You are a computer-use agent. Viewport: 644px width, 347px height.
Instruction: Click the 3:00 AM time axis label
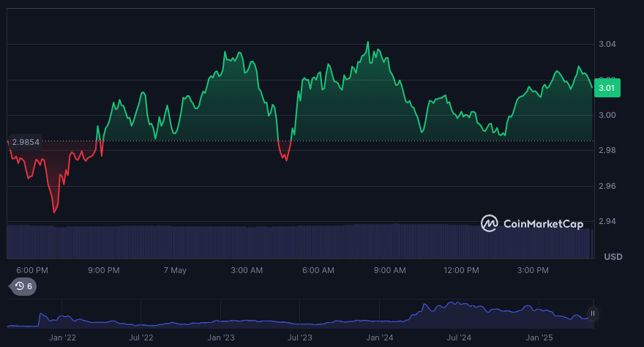247,270
